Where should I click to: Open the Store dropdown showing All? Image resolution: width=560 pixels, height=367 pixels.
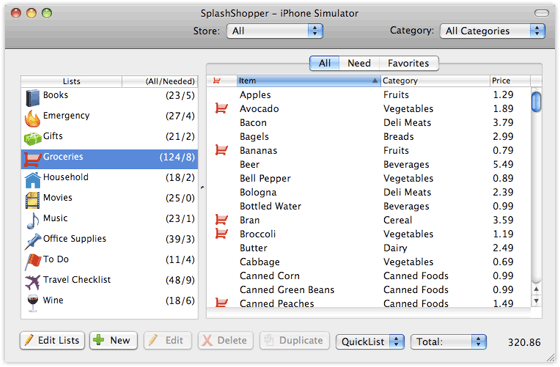pyautogui.click(x=274, y=31)
